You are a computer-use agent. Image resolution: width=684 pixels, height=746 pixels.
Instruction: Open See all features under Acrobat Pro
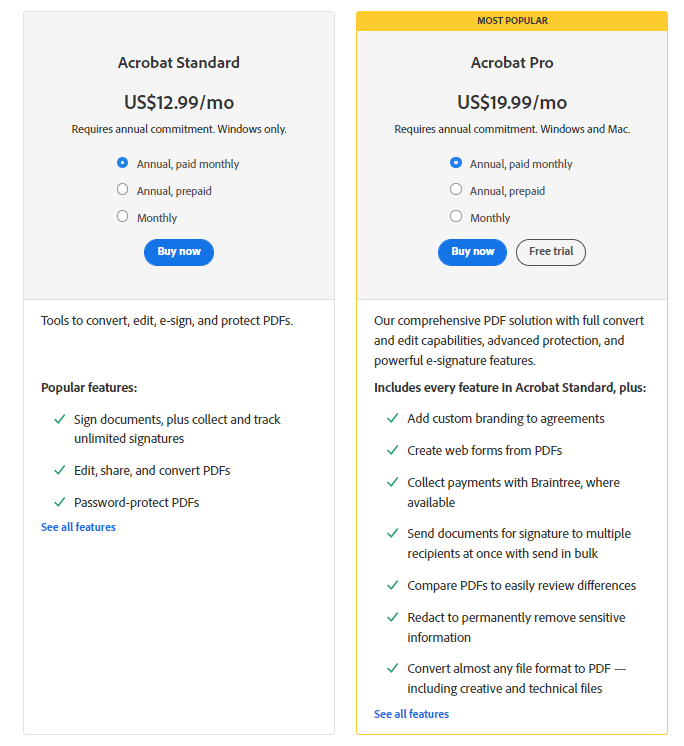pyautogui.click(x=411, y=714)
